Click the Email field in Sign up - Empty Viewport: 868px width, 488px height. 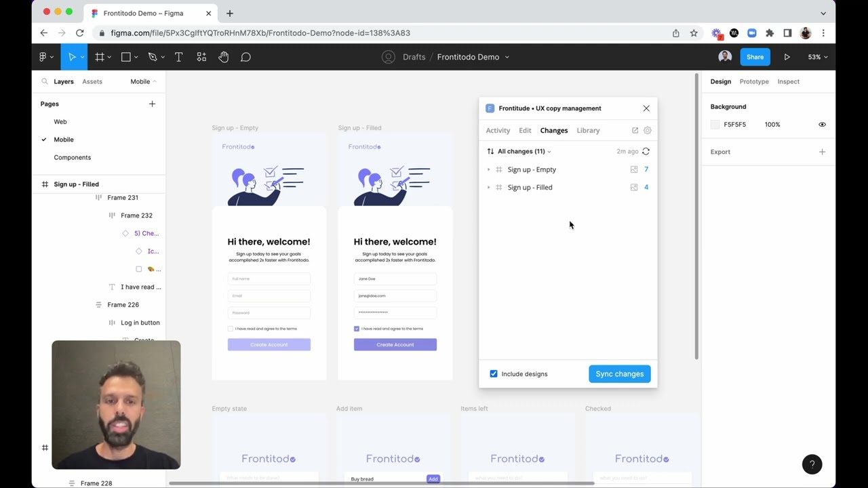[x=269, y=296]
